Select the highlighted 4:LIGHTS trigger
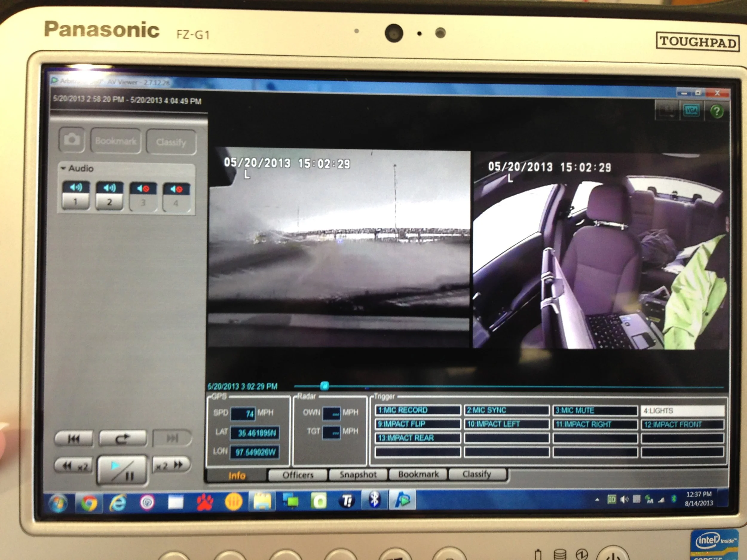 tap(682, 411)
